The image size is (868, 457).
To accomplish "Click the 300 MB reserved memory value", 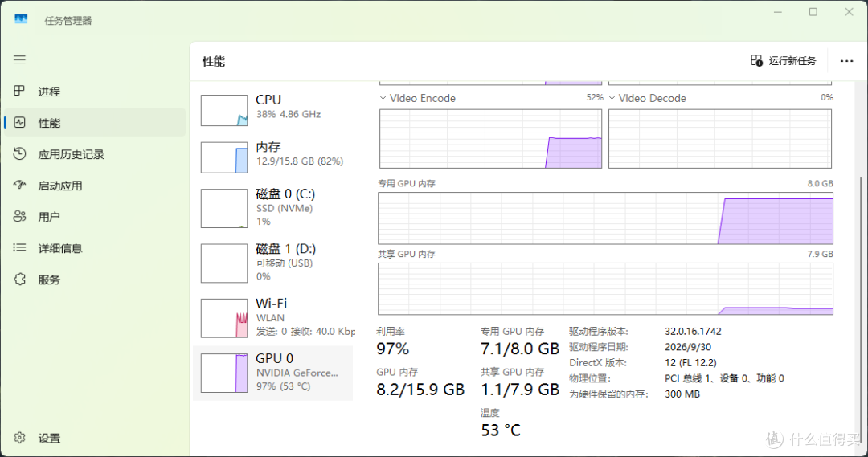I will [682, 394].
